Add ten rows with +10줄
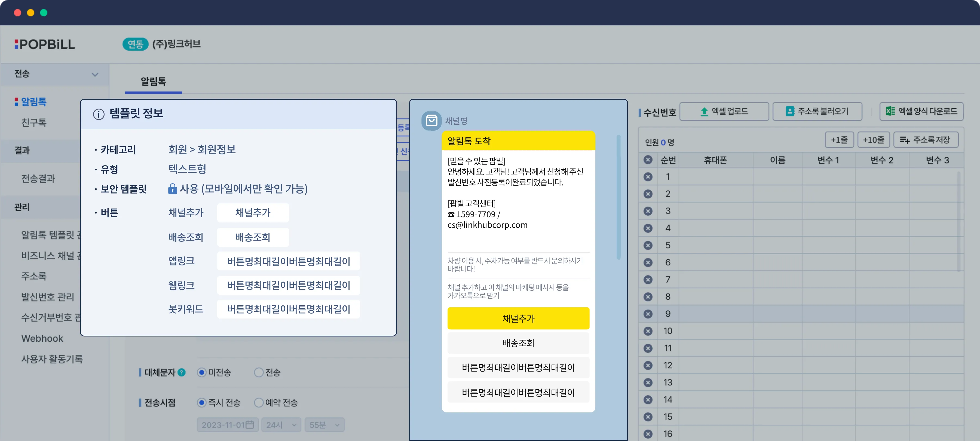980x441 pixels. 874,140
